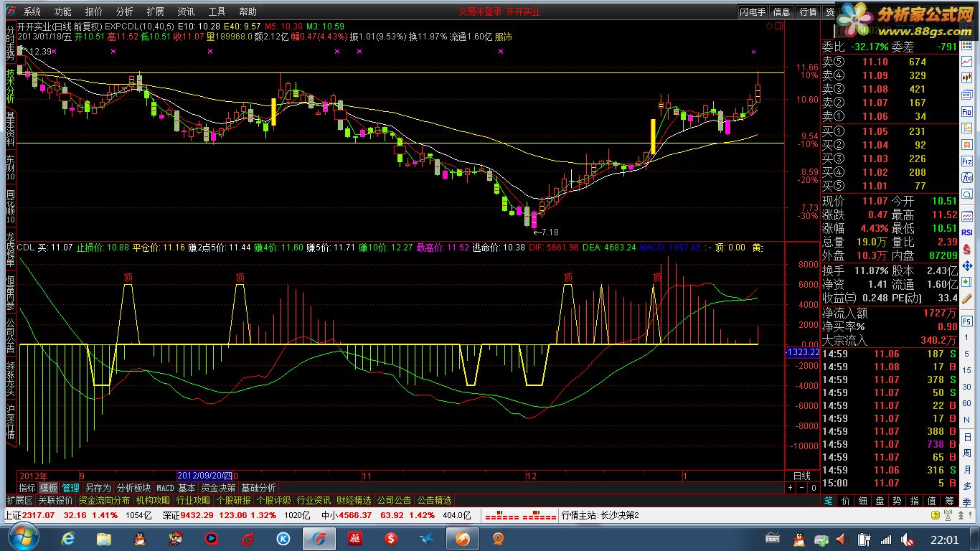Open Windows Explorer folder in taskbar
Screen dimensions: 980x551
(105, 538)
